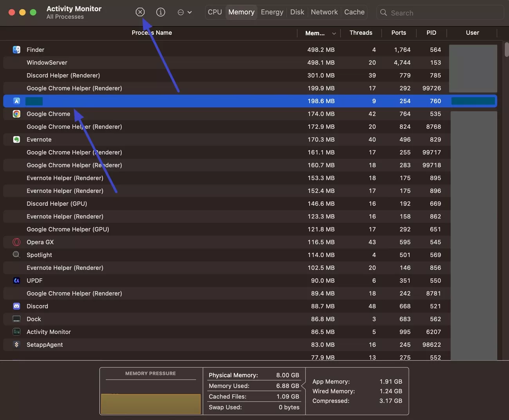Switch to the Cache tab
Viewport: 509px width, 420px height.
(x=354, y=12)
